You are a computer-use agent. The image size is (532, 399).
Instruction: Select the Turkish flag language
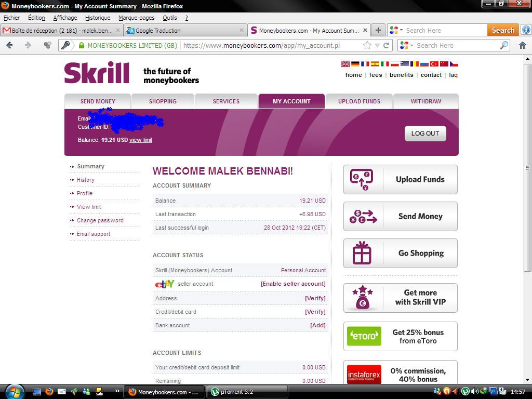(434, 64)
